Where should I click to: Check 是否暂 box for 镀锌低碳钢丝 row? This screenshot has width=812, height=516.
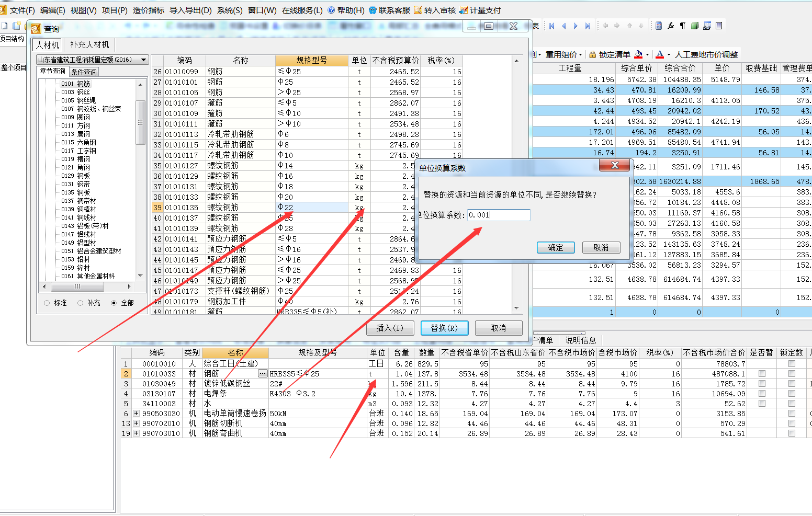pyautogui.click(x=762, y=384)
